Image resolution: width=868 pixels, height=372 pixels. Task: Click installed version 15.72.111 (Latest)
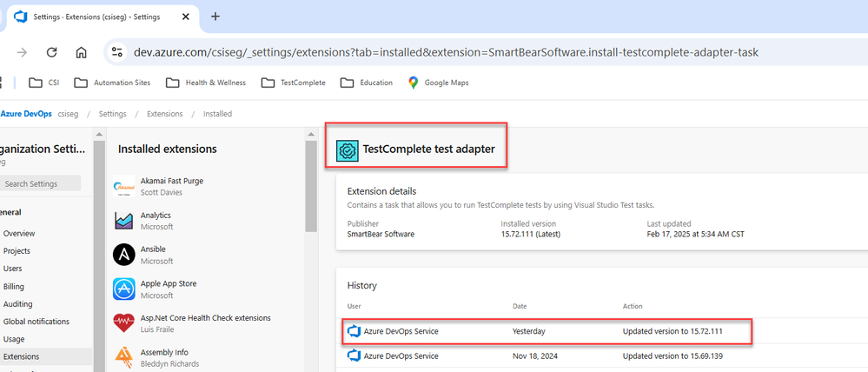coord(530,234)
